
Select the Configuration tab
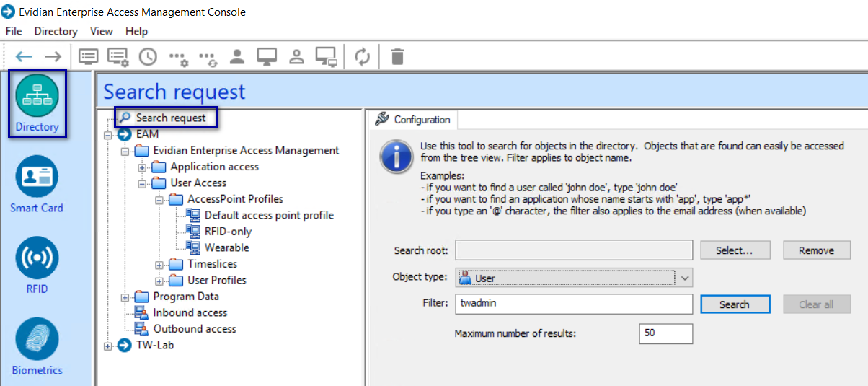click(x=413, y=120)
